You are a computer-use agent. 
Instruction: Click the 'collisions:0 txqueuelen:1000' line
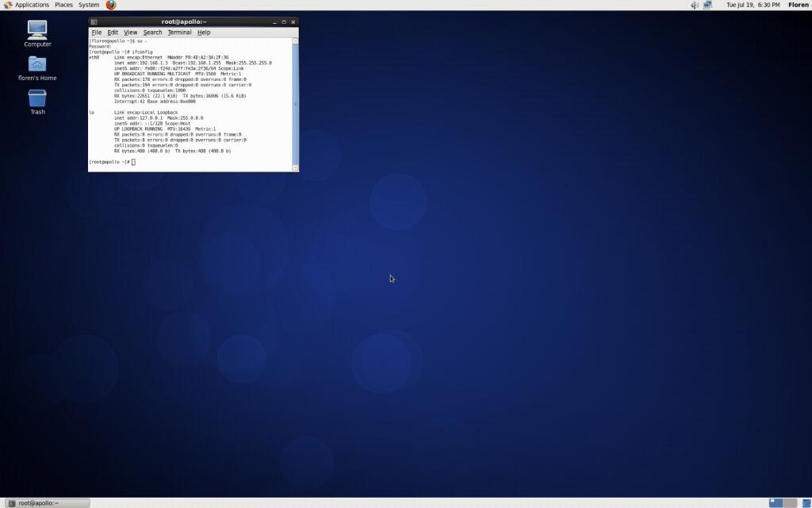tap(150, 90)
